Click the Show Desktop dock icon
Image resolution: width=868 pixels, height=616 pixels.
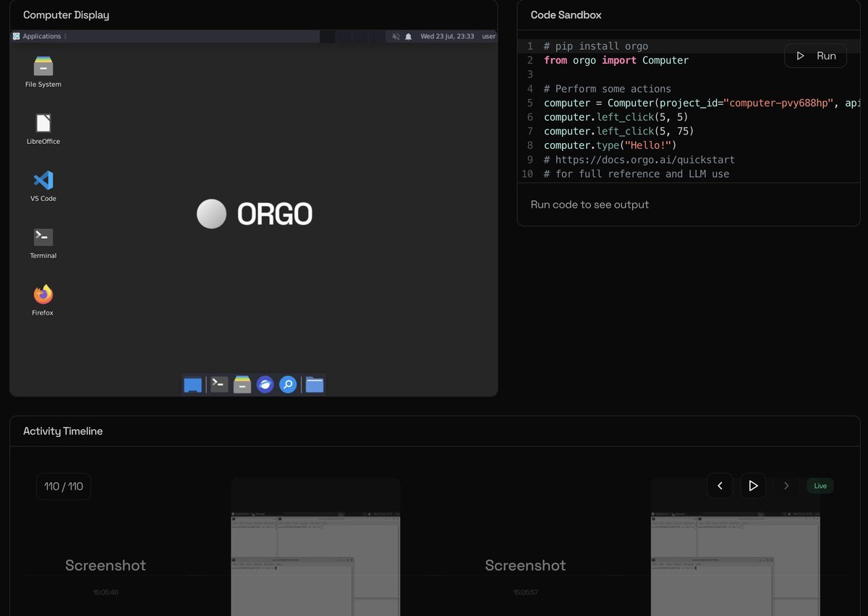tap(193, 385)
